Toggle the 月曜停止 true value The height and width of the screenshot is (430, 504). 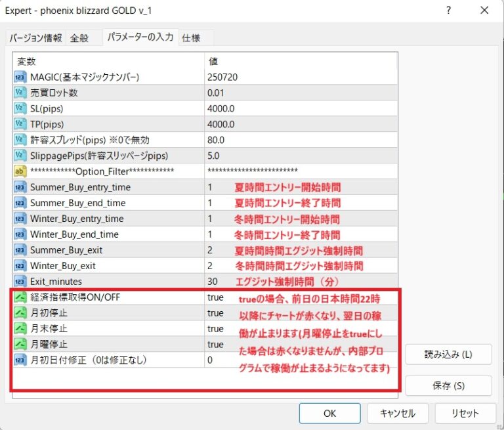tap(215, 344)
